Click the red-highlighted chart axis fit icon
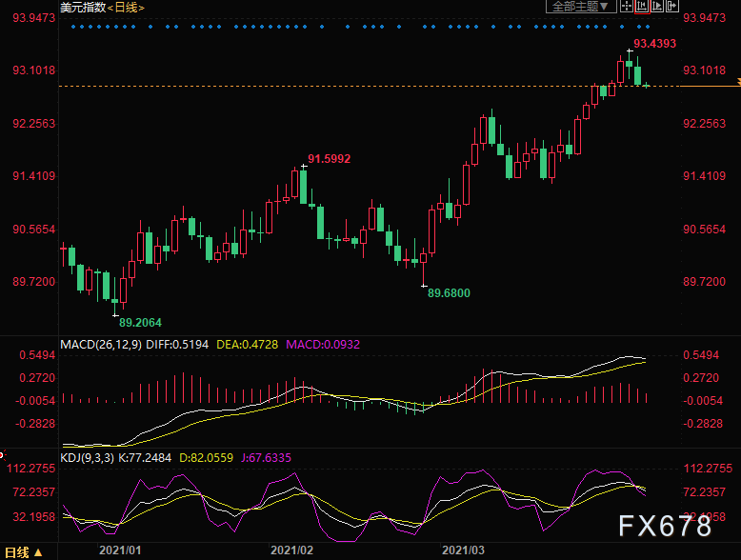Image resolution: width=741 pixels, height=560 pixels. (x=642, y=6)
